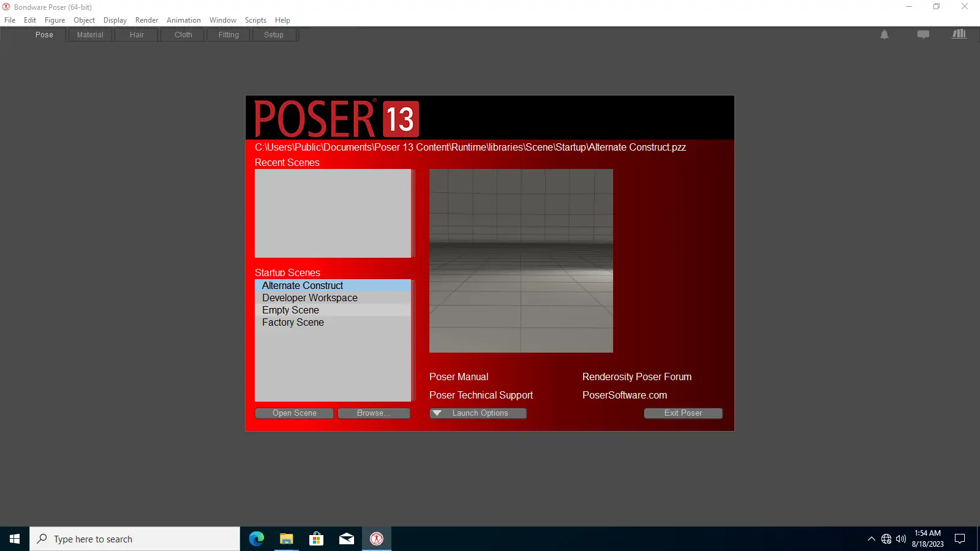Viewport: 980px width, 551px height.
Task: Open the Figure menu
Action: pos(55,20)
